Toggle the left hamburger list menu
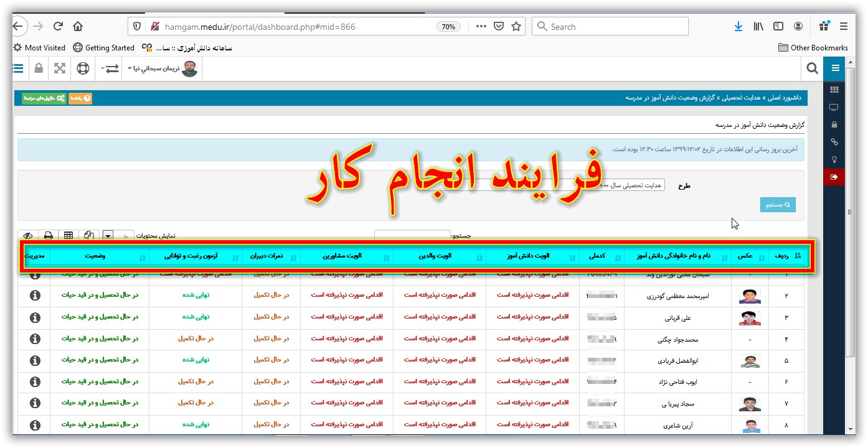868x448 pixels. coord(18,68)
